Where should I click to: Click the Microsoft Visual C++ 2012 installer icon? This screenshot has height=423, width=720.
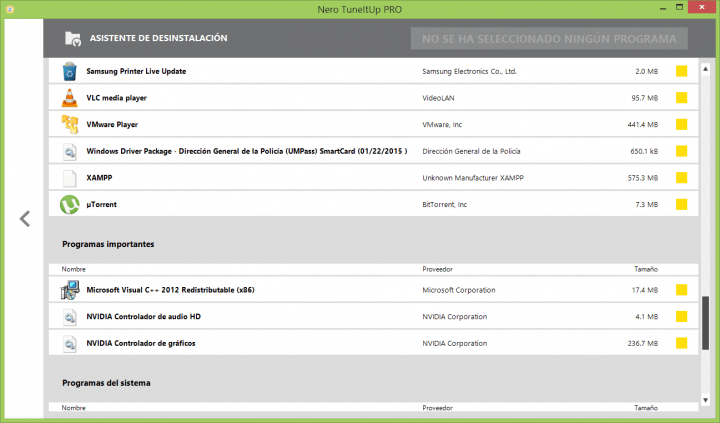click(x=69, y=290)
